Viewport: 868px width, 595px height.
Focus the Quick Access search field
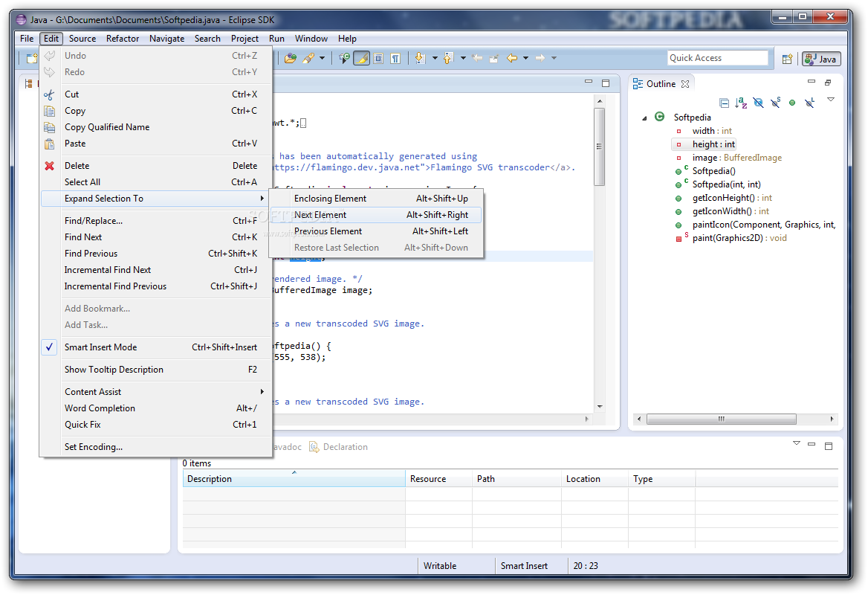tap(718, 58)
